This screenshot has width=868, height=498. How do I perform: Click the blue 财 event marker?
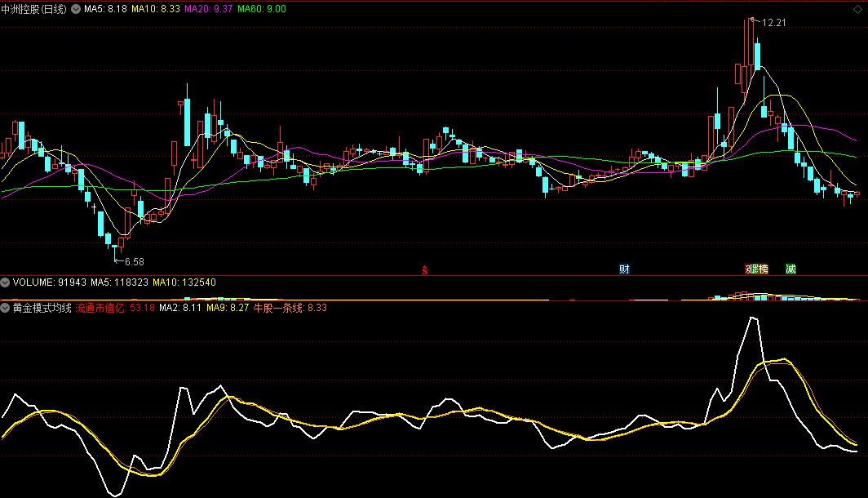point(624,269)
